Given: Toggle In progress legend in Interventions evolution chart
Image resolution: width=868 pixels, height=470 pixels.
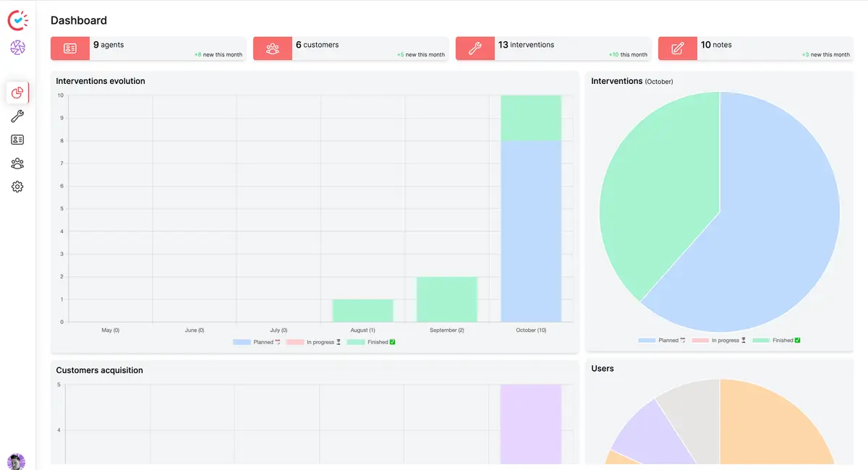Looking at the screenshot, I should click(x=313, y=342).
